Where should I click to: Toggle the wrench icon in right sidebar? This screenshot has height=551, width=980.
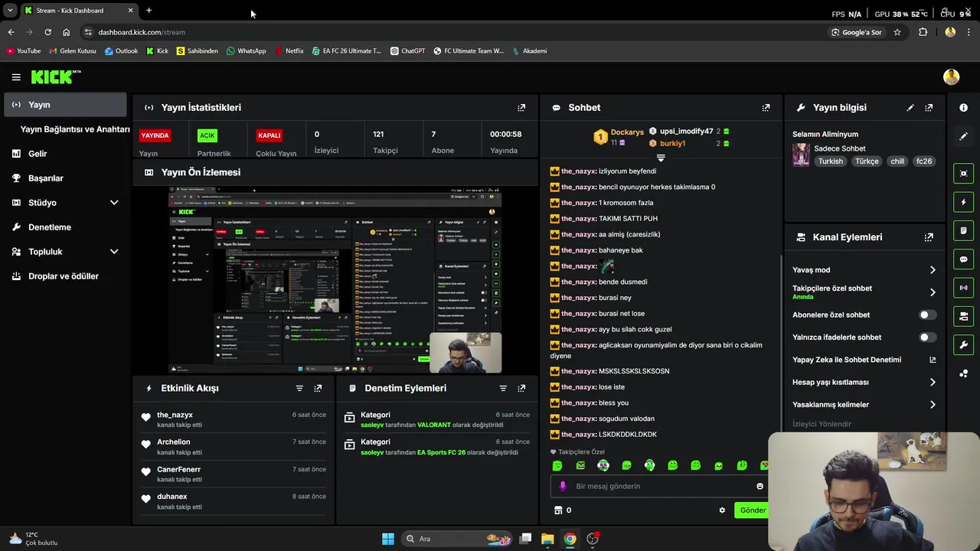[963, 344]
